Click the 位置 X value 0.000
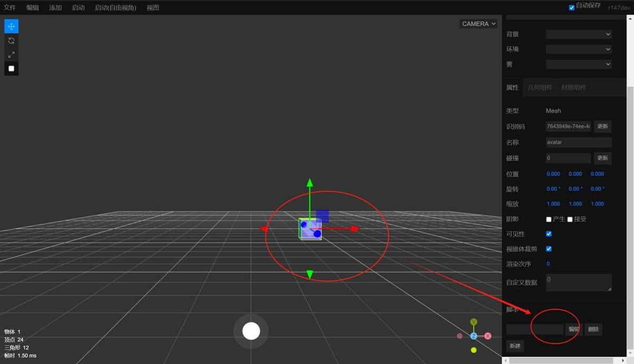The image size is (634, 364). click(553, 174)
